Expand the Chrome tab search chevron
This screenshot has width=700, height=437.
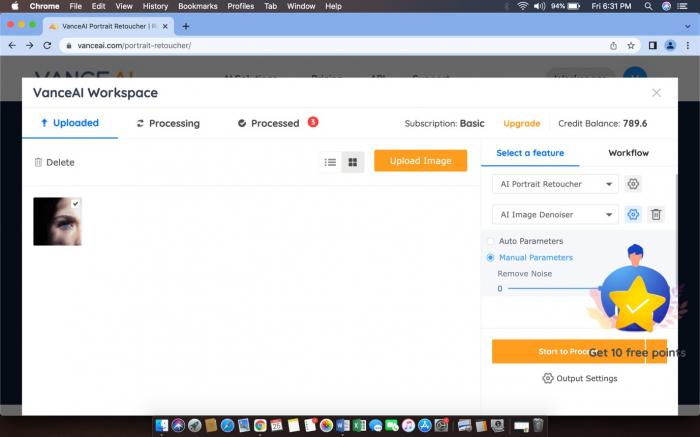[688, 26]
